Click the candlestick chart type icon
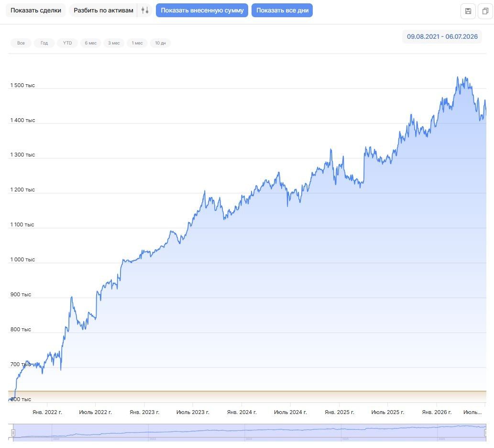Screen dimensions: 494x448 (x=144, y=11)
